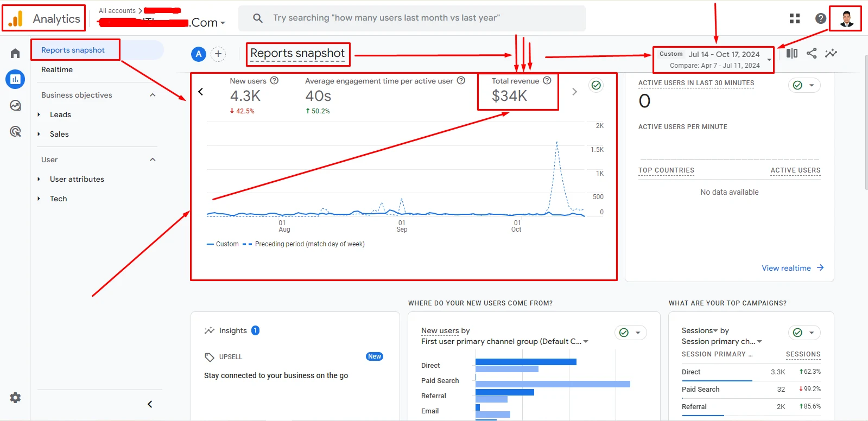
Task: Click engagement time help icon
Action: pos(461,80)
